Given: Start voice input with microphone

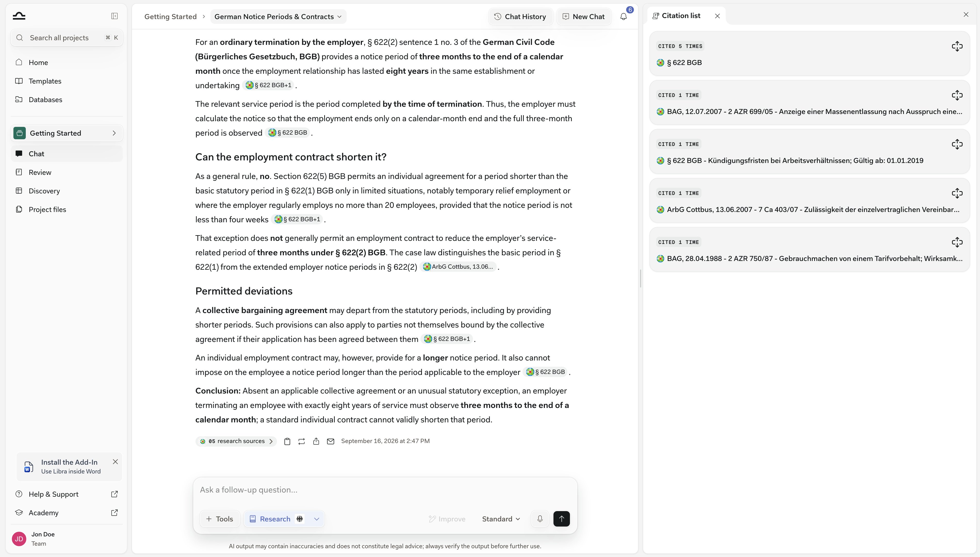Looking at the screenshot, I should tap(540, 519).
